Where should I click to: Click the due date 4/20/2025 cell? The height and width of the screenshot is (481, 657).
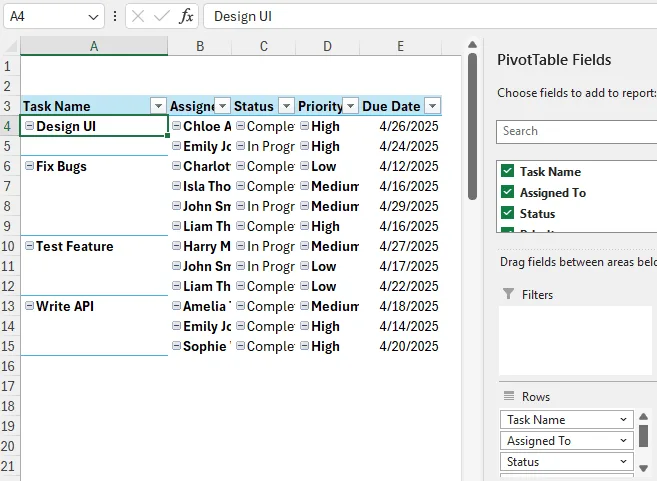401,346
